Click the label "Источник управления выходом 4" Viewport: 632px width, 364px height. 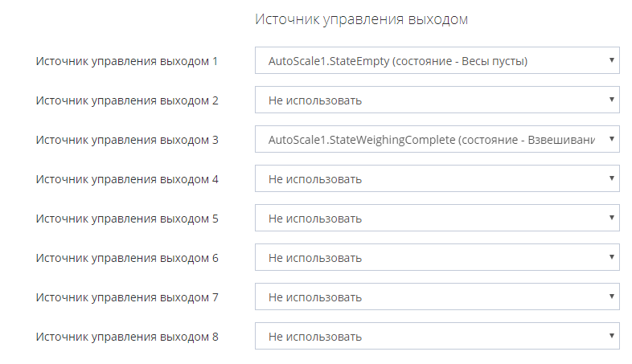[127, 178]
